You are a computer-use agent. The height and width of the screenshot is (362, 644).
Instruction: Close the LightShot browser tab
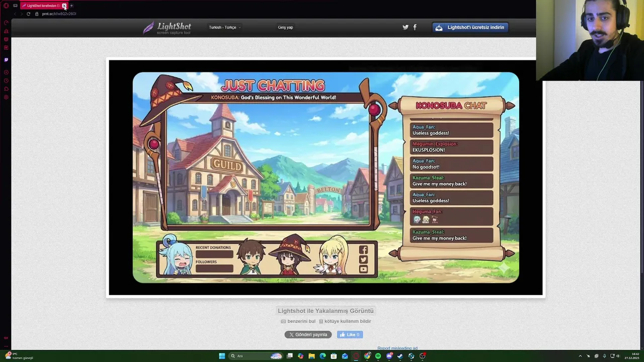click(x=64, y=6)
